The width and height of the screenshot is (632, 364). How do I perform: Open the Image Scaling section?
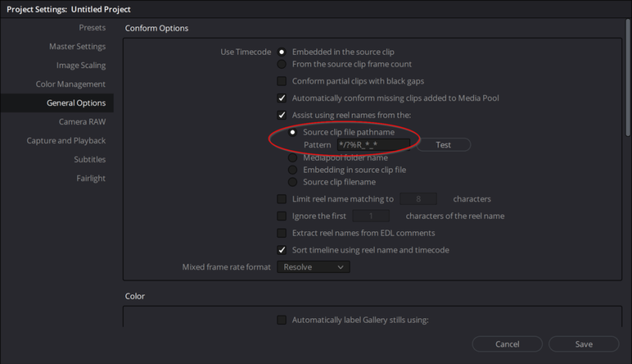[81, 66]
